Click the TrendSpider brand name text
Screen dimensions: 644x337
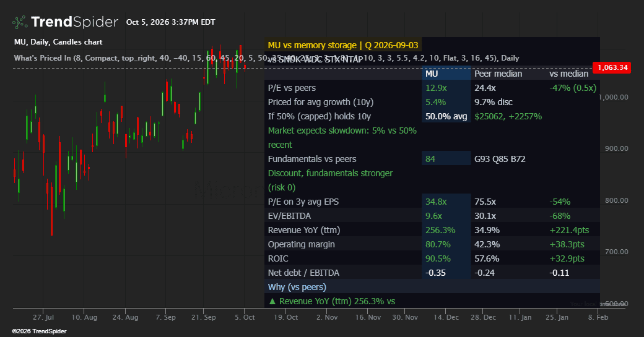point(74,22)
